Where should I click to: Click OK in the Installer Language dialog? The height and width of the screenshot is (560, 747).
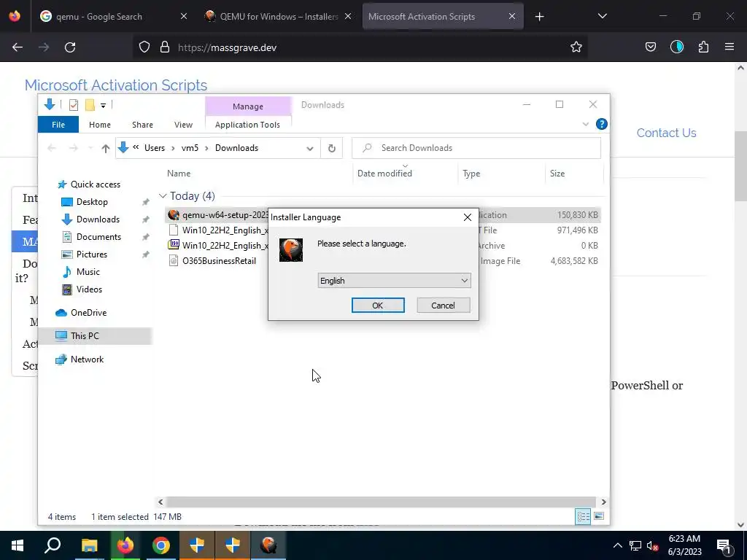[378, 306]
